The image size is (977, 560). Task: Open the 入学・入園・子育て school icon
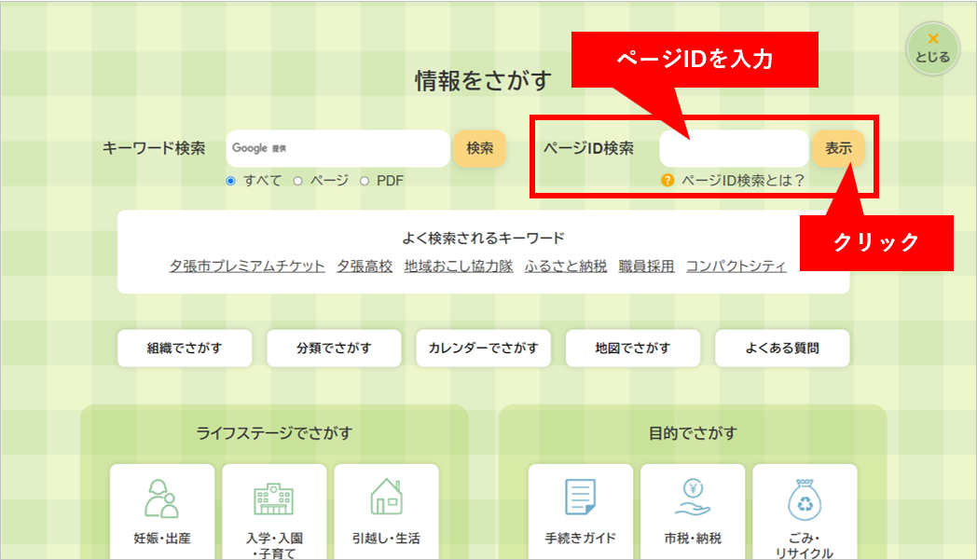point(274,499)
